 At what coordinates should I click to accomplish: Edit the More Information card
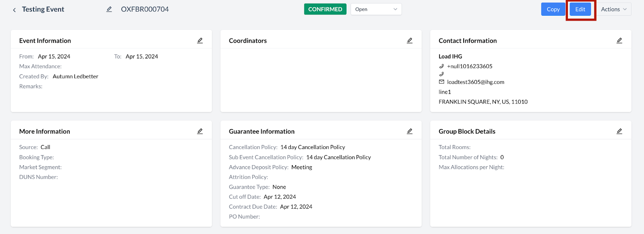200,131
